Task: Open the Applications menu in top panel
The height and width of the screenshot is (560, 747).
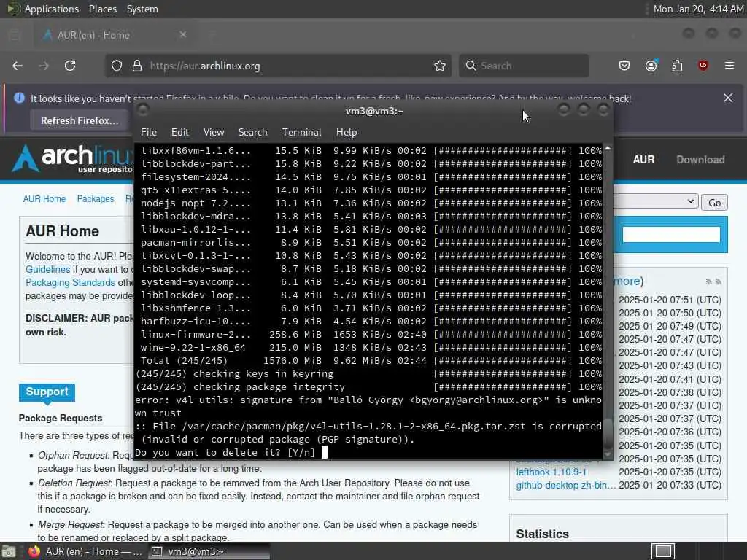Action: click(52, 9)
